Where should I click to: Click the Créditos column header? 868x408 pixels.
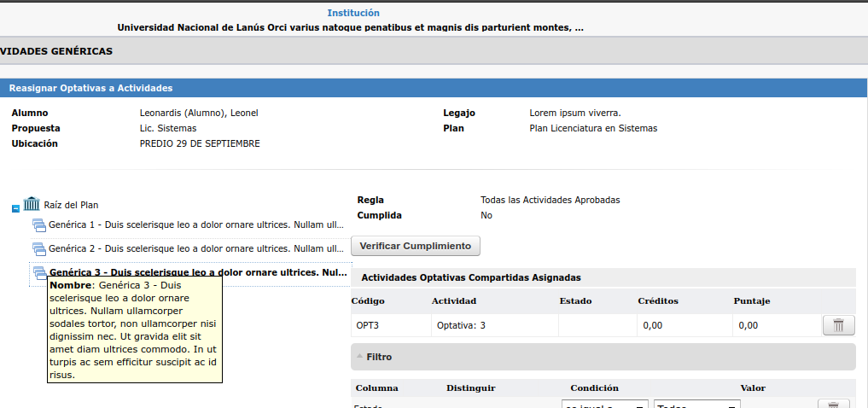(x=659, y=301)
